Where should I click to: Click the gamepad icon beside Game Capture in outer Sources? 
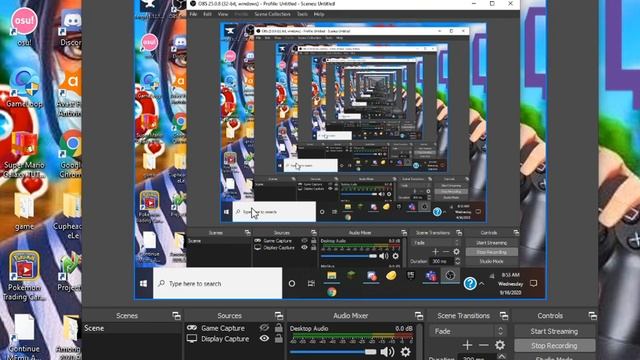[x=192, y=328]
